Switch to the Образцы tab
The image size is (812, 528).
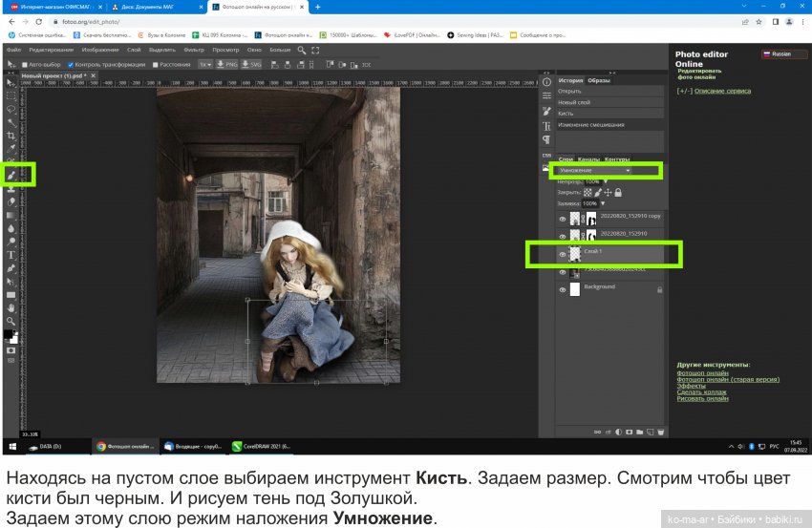click(599, 81)
